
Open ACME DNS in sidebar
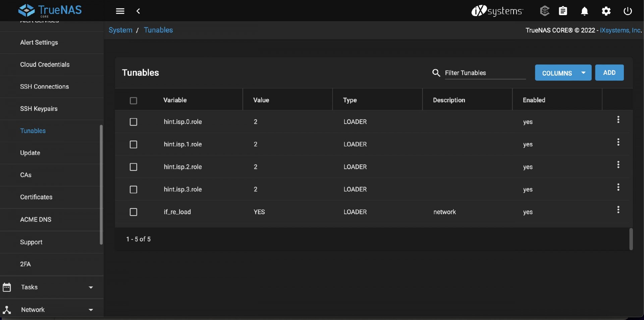point(52,220)
